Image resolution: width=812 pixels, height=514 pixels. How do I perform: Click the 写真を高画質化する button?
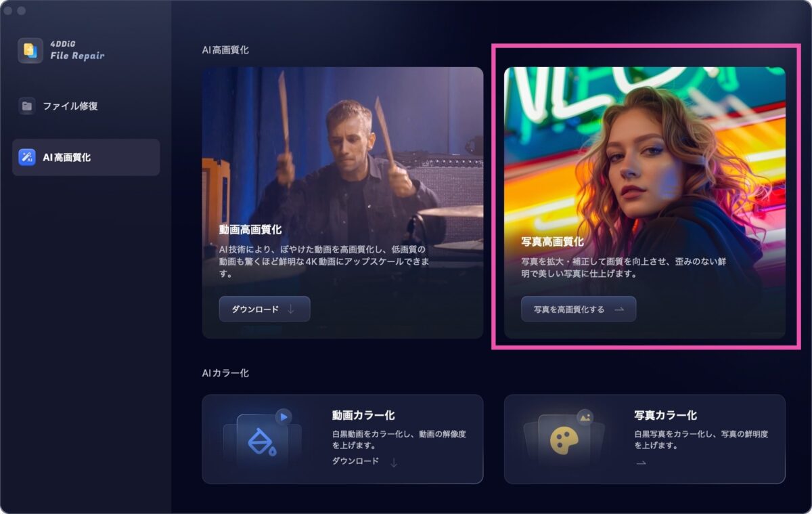tap(579, 309)
